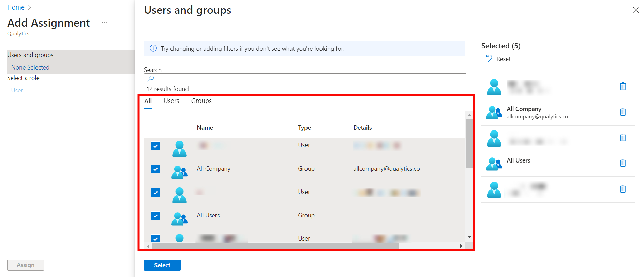Click the Group type cell for All Company
644x277 pixels.
click(x=306, y=169)
